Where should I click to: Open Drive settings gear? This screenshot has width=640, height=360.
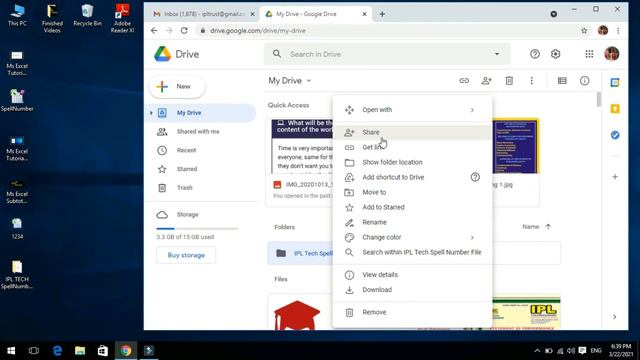point(556,54)
